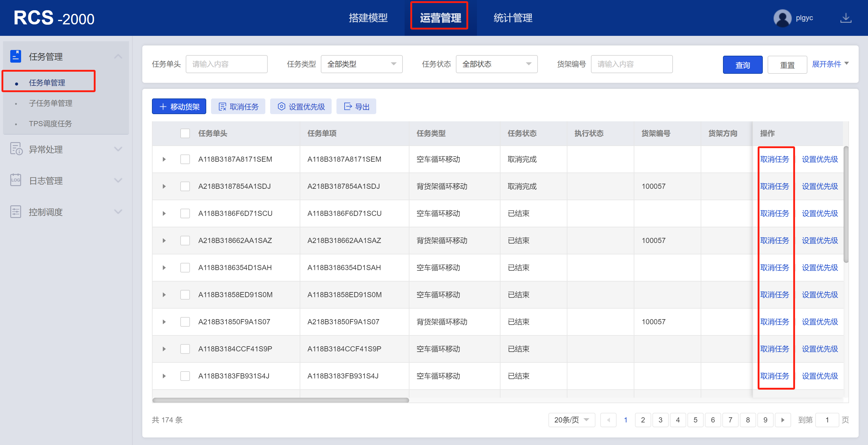
Task: Click the 货架编号 input field
Action: coord(631,64)
